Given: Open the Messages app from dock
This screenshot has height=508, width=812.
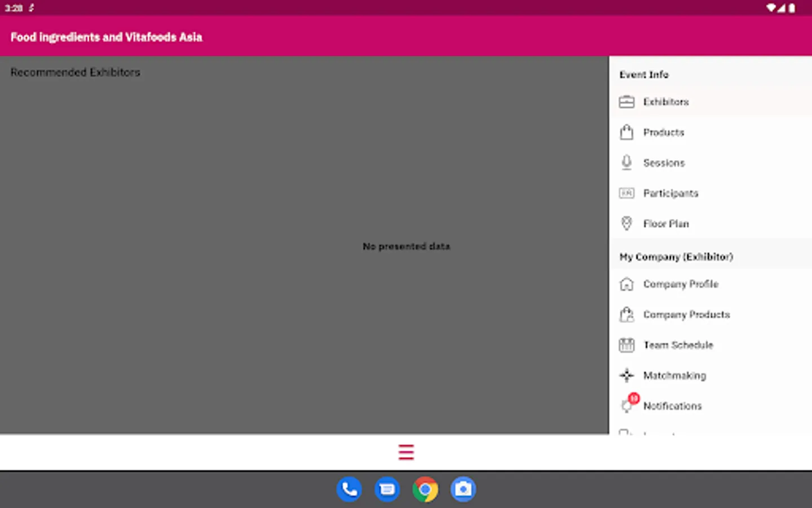Looking at the screenshot, I should (387, 489).
